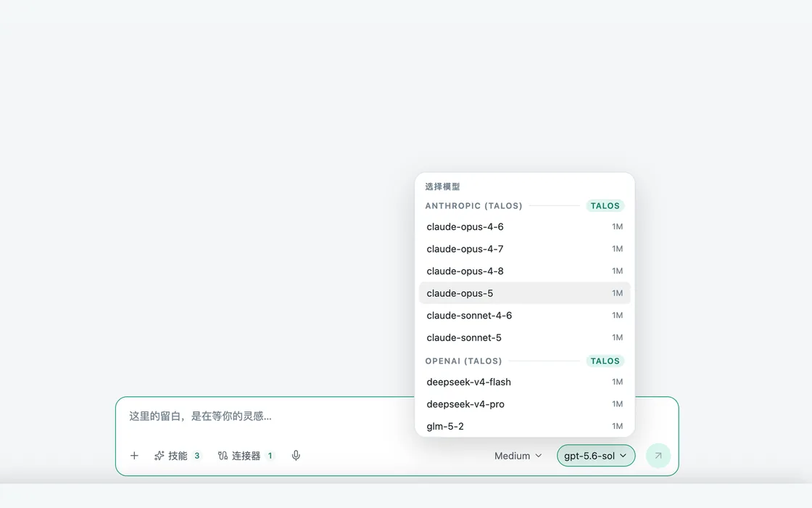Select deepseek-v4-pro model
This screenshot has width=812, height=508.
[525, 403]
